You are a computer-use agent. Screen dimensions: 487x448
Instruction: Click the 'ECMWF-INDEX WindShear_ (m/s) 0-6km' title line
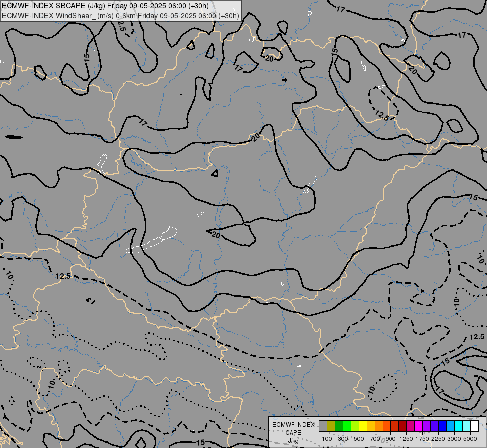[120, 16]
